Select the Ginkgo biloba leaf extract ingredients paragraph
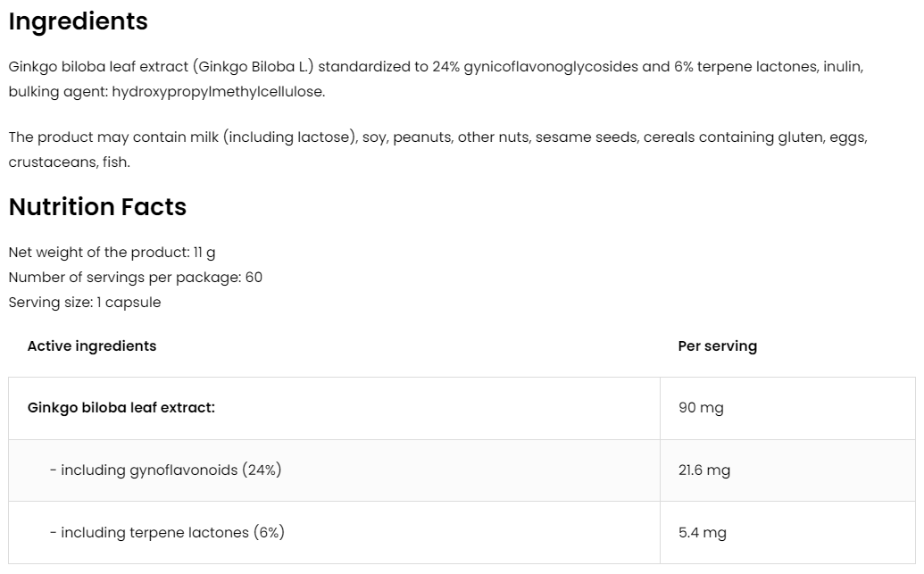Image resolution: width=924 pixels, height=574 pixels. tap(436, 79)
